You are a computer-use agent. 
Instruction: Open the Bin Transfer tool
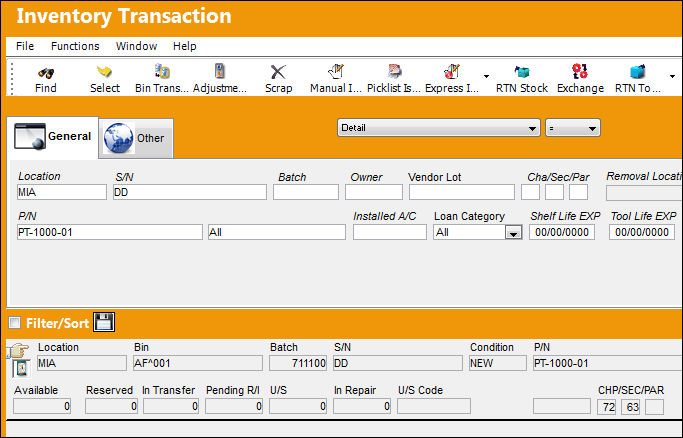[x=162, y=71]
